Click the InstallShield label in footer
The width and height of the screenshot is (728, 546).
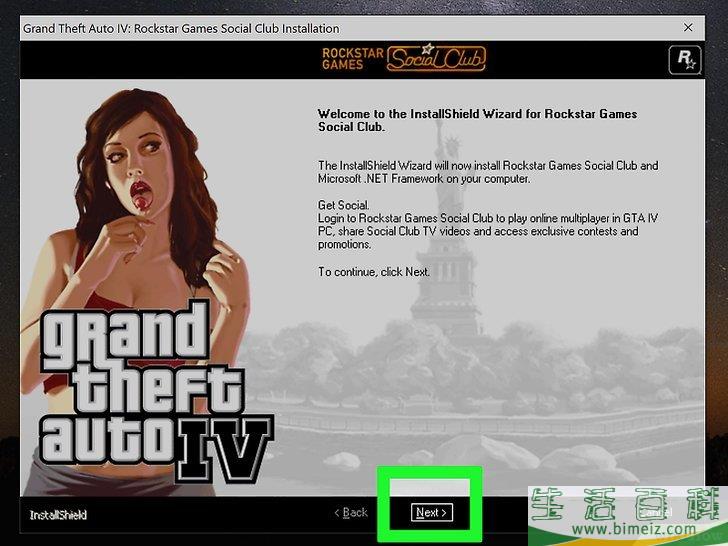(58, 515)
